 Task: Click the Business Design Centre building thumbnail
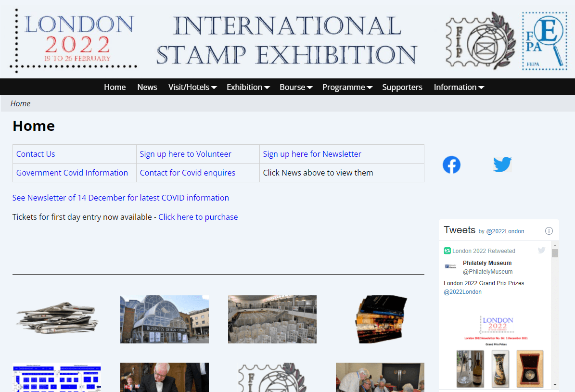(x=164, y=319)
